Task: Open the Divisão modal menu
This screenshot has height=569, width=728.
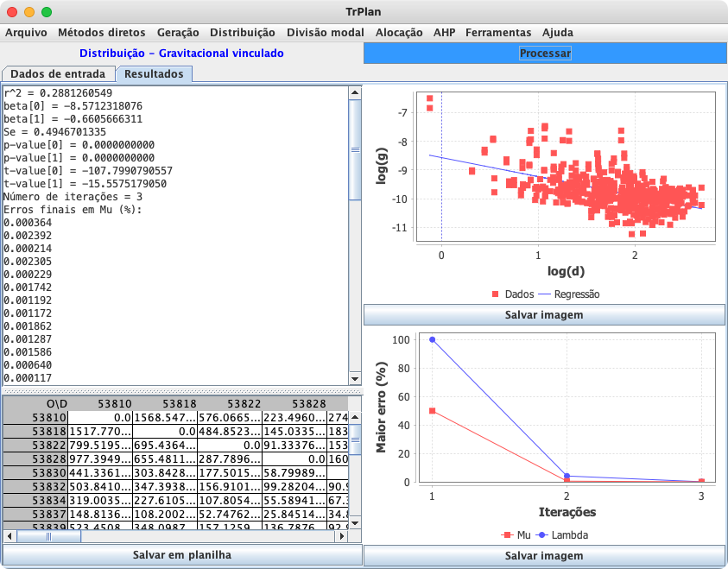Action: (x=325, y=33)
